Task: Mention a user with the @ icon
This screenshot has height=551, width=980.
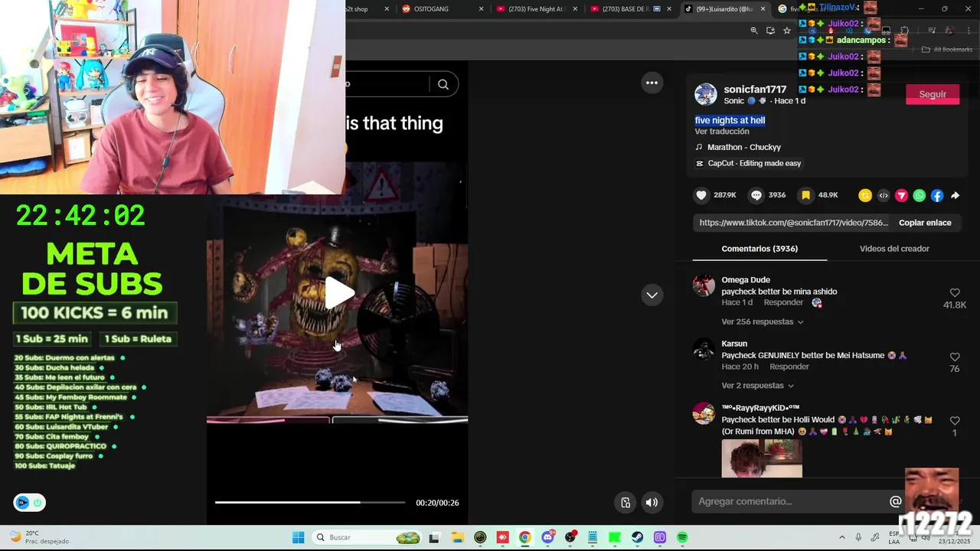Action: (x=895, y=501)
